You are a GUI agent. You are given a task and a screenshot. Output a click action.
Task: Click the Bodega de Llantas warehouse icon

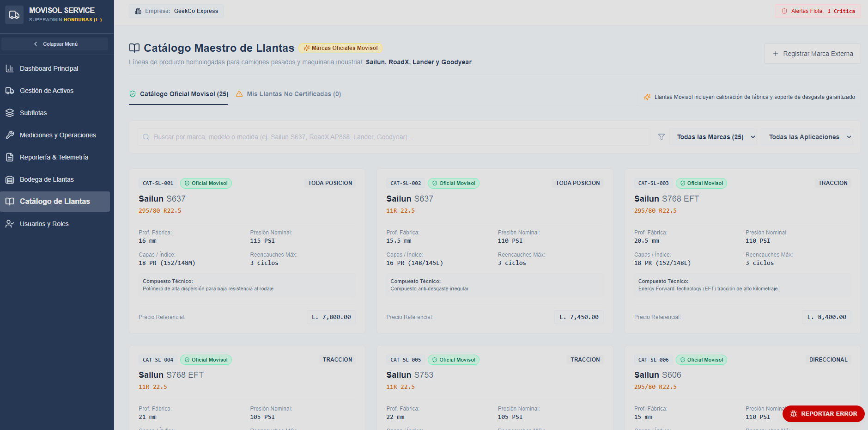point(10,179)
